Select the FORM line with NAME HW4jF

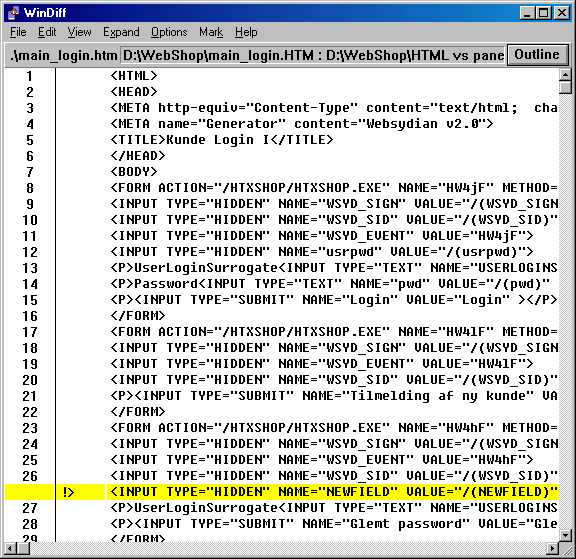pyautogui.click(x=334, y=188)
